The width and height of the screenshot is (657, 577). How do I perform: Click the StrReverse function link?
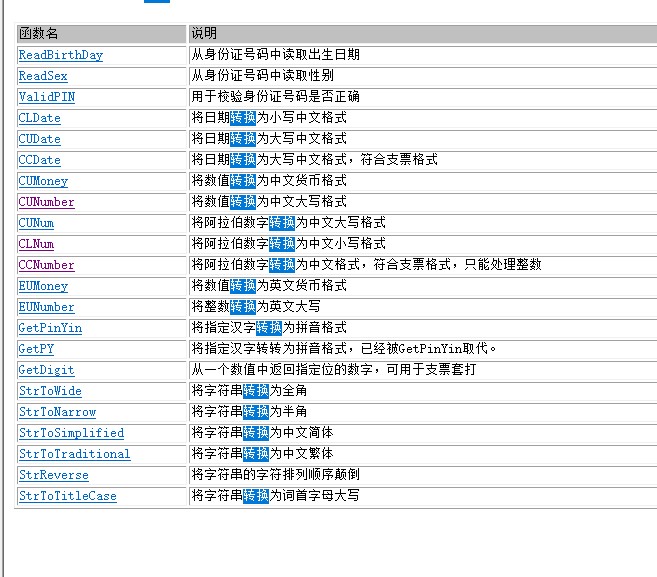point(54,475)
